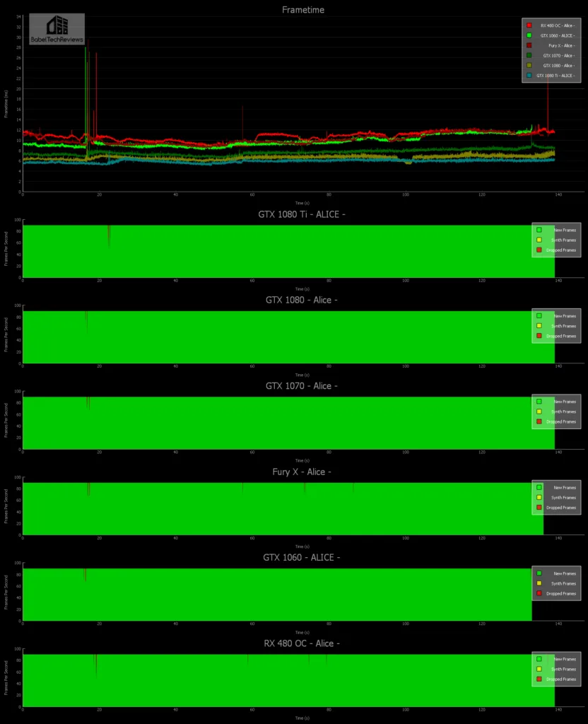The height and width of the screenshot is (724, 588).
Task: Click 'Synth Frames' label in GTX 1080 legend
Action: coord(563,326)
